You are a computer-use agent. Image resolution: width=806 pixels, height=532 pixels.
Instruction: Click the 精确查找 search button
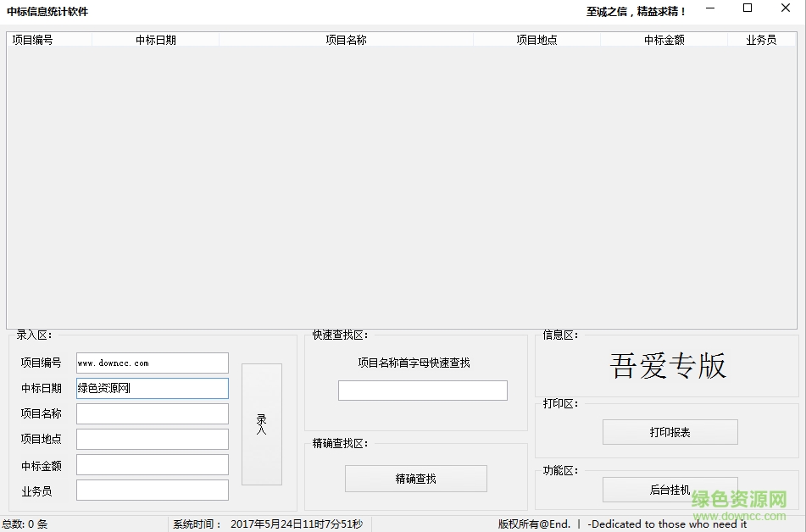pyautogui.click(x=415, y=478)
